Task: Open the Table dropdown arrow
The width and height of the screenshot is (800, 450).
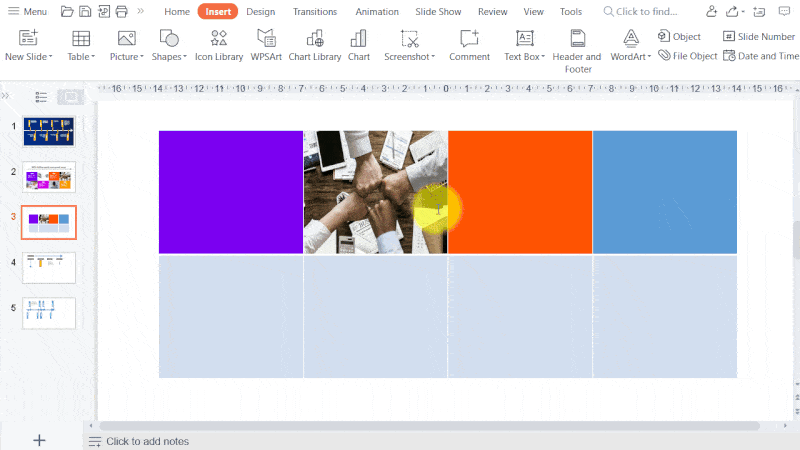Action: (x=93, y=57)
